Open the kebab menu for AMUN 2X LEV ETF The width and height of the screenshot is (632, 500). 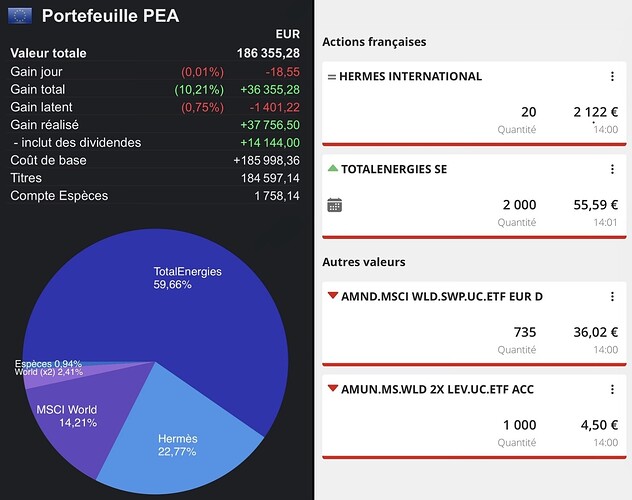pos(612,390)
